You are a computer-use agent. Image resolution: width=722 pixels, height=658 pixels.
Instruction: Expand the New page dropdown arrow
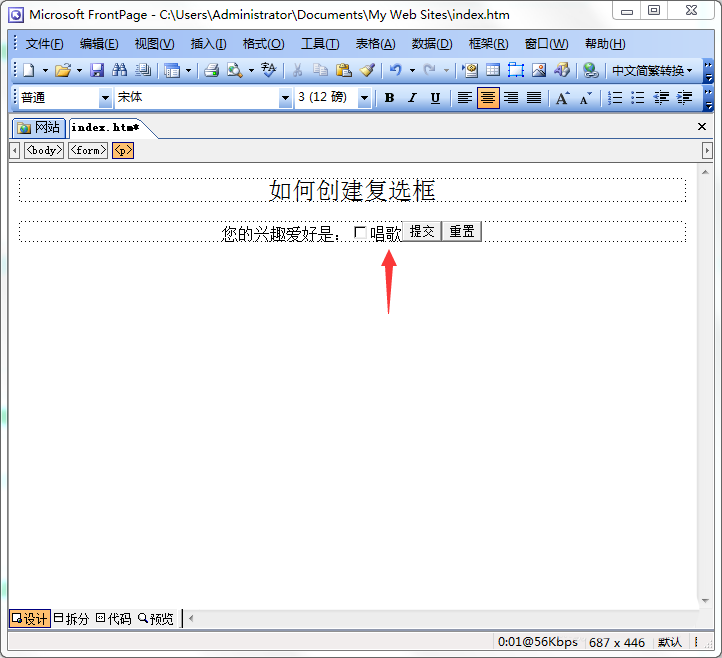click(x=45, y=70)
